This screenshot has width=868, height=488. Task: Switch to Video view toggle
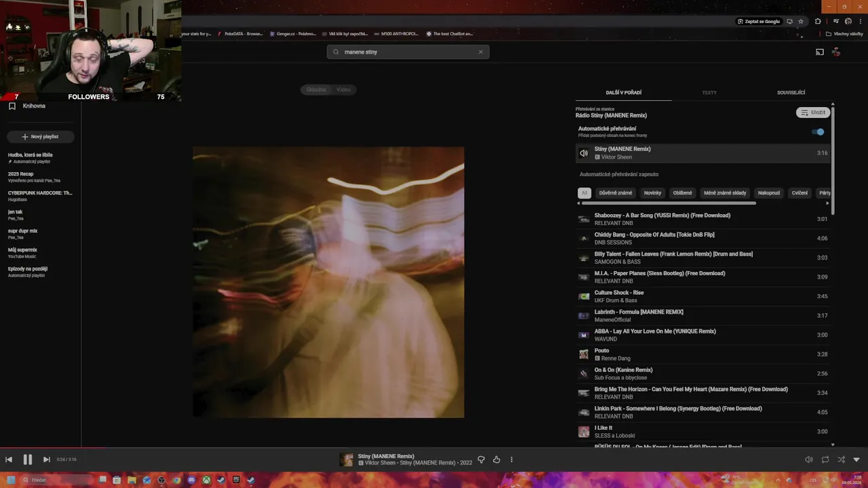[344, 89]
